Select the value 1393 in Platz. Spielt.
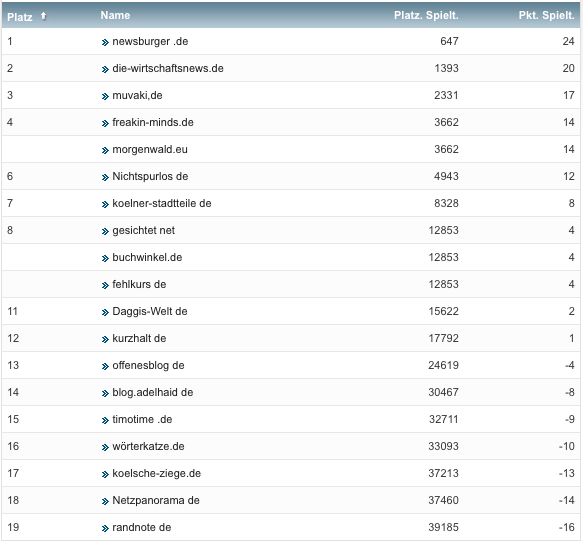The height and width of the screenshot is (544, 583). tap(446, 68)
